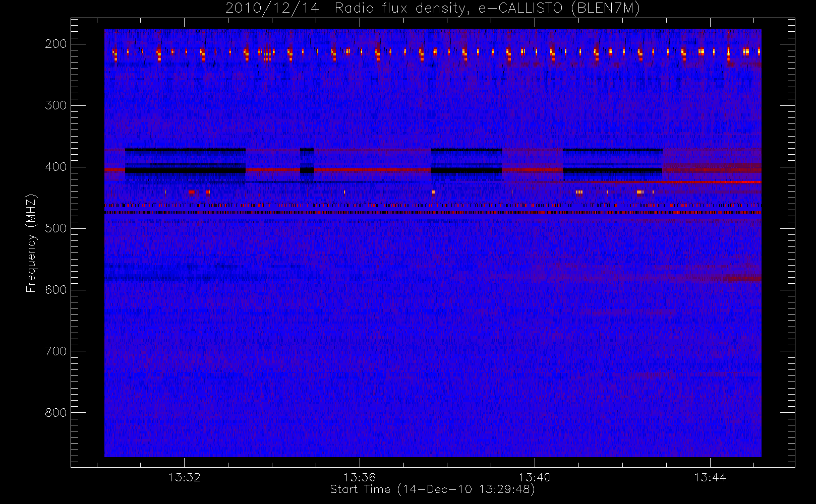816x504 pixels.
Task: Click the 13:36 time tick label
Action: [x=360, y=477]
